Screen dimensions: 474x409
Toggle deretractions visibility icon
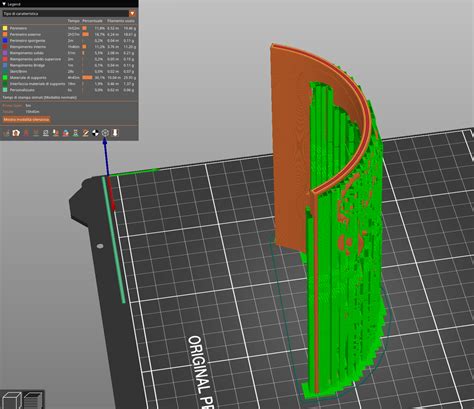36,133
